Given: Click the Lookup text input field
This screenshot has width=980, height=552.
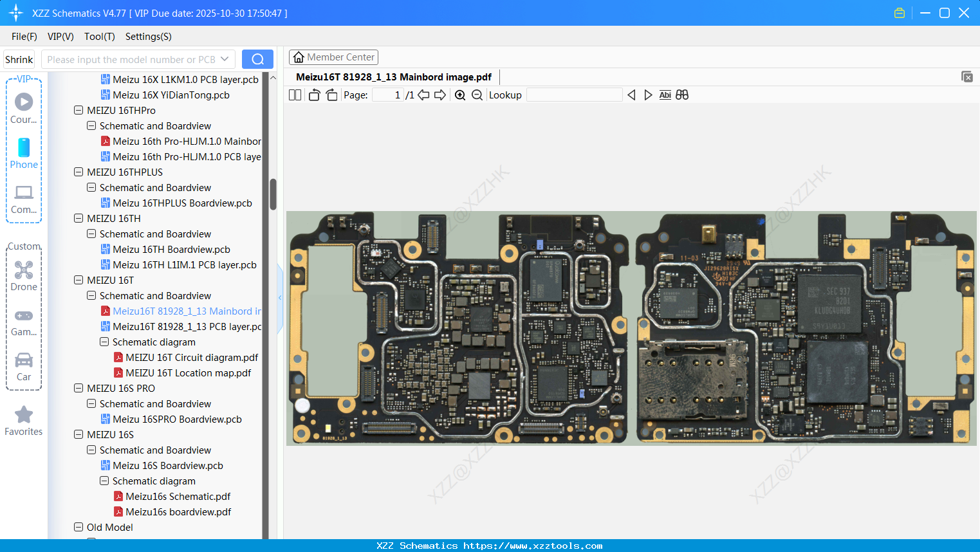Looking at the screenshot, I should (574, 95).
